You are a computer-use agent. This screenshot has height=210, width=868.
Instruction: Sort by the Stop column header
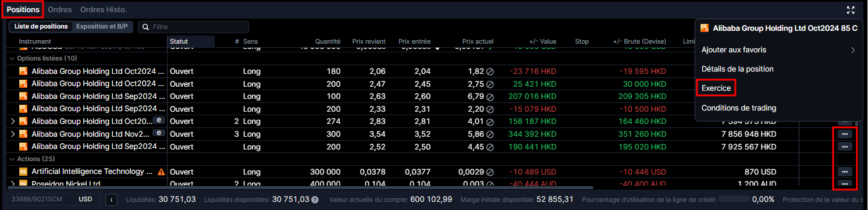point(582,42)
